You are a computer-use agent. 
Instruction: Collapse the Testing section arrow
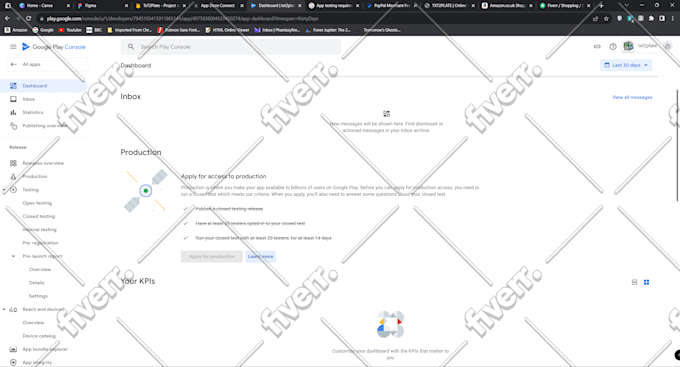4,190
